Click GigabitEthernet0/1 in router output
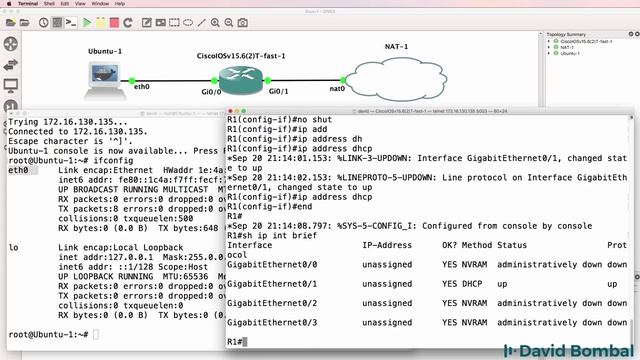This screenshot has height=360, width=640. [272, 284]
